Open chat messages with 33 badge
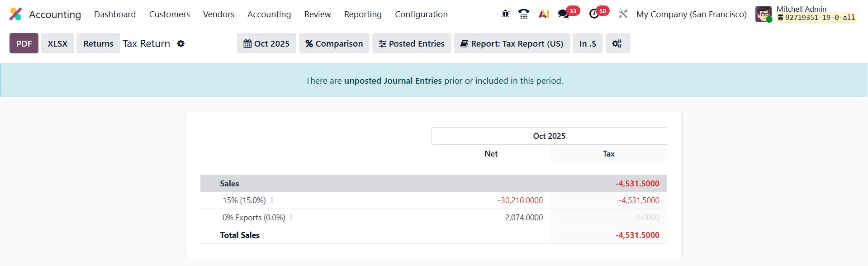 click(564, 14)
